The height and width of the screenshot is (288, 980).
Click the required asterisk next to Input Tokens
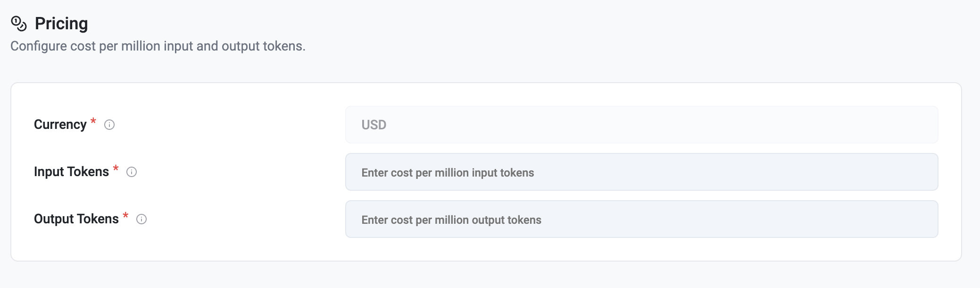(x=116, y=168)
